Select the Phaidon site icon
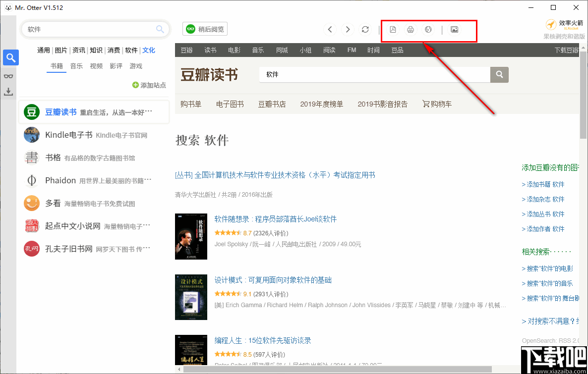 [32, 181]
